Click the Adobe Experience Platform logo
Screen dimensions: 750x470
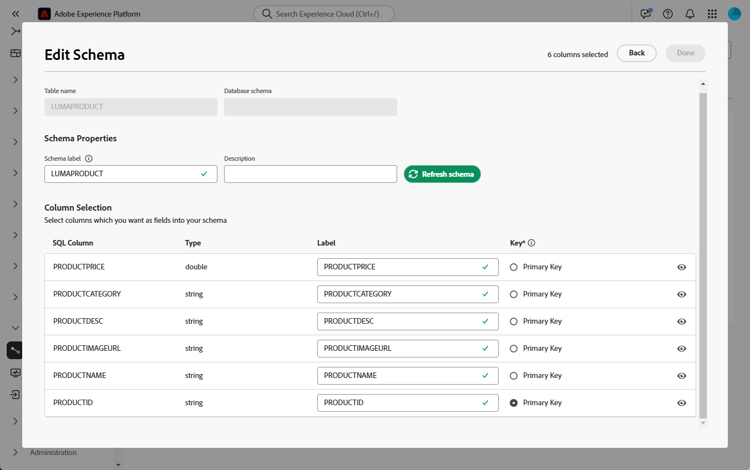point(44,14)
